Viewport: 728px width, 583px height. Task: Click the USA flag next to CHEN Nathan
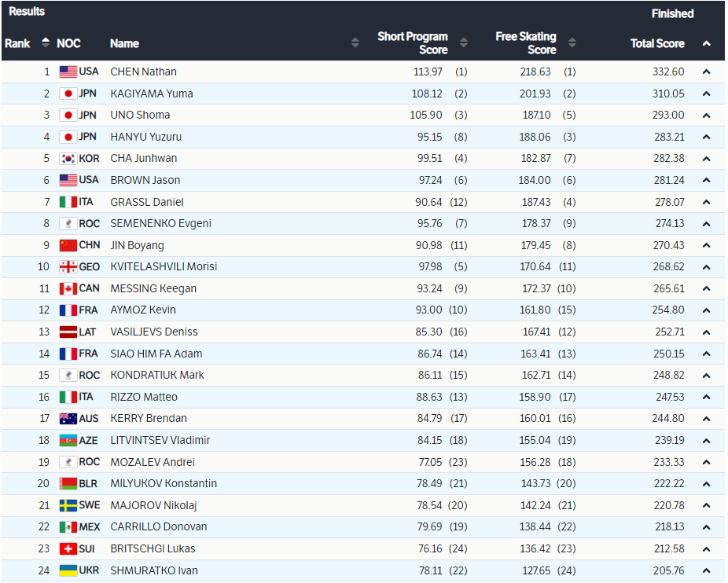coord(68,71)
